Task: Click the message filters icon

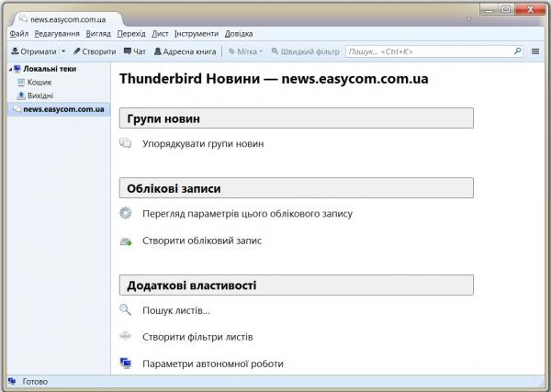Action: click(125, 336)
